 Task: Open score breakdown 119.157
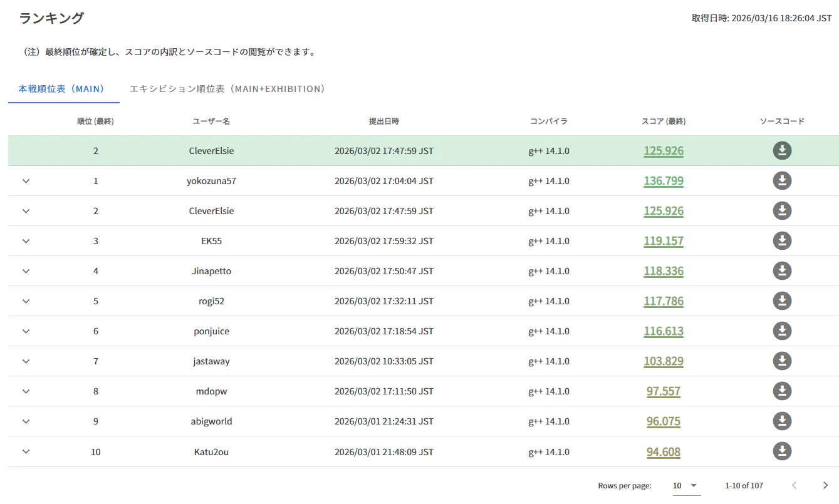(664, 241)
